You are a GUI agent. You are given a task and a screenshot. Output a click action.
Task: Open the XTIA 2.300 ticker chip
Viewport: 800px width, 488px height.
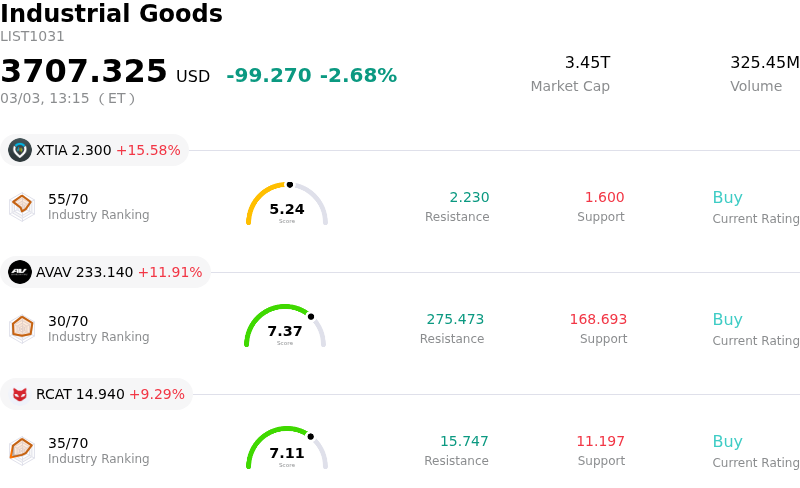tap(95, 150)
